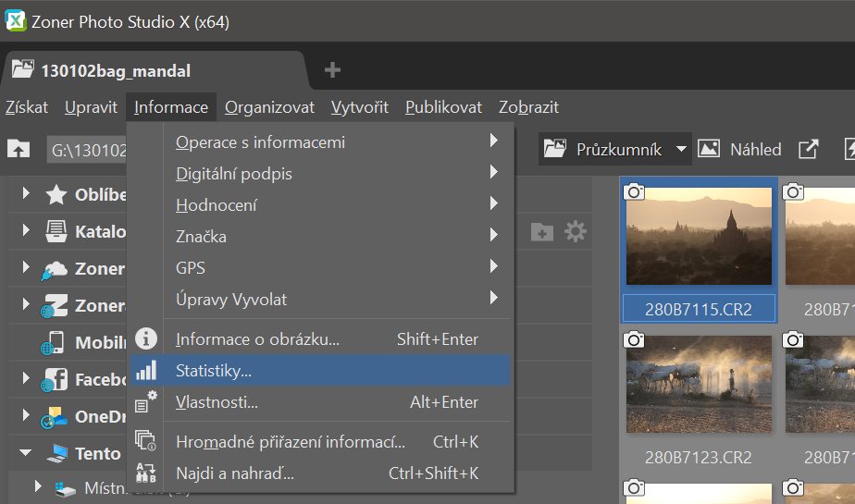The height and width of the screenshot is (504, 855).
Task: Switch to Náhled view
Action: click(739, 149)
